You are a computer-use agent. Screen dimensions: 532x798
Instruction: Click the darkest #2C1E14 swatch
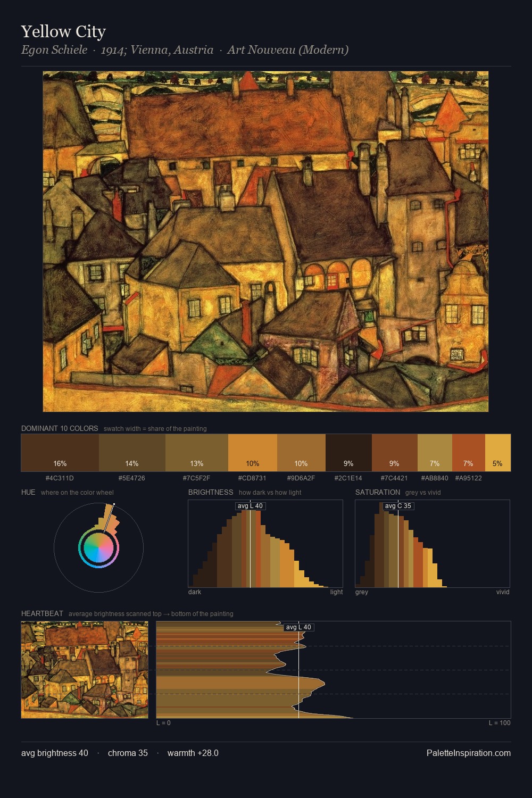click(x=348, y=453)
